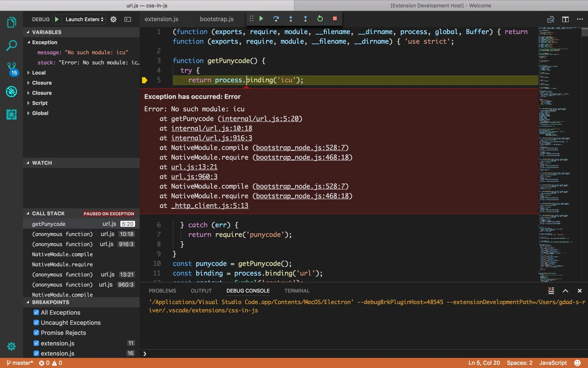Stop the debug session
The image size is (588, 368).
coord(335,19)
